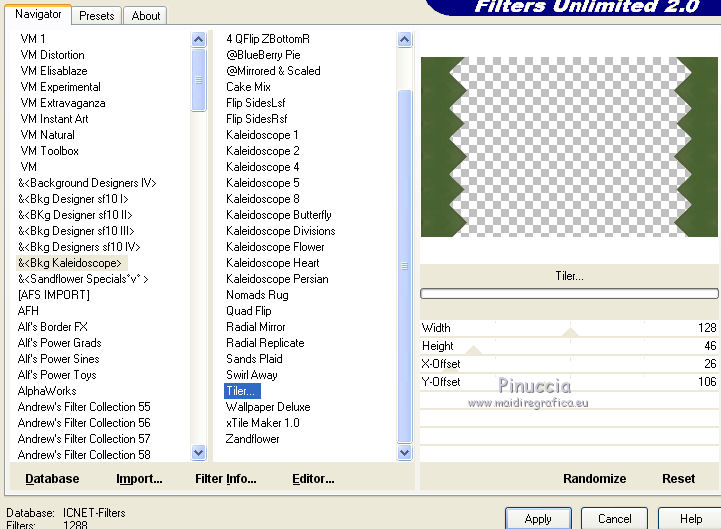
Task: Choose the @Mirrored & Scaled filter
Action: click(273, 71)
